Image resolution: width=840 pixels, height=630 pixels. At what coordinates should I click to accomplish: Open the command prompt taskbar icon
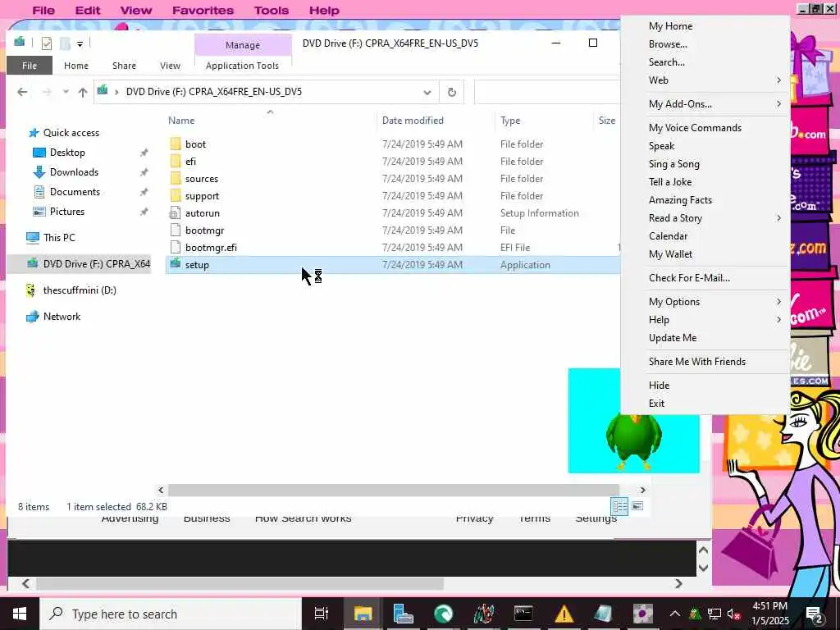pos(523,614)
